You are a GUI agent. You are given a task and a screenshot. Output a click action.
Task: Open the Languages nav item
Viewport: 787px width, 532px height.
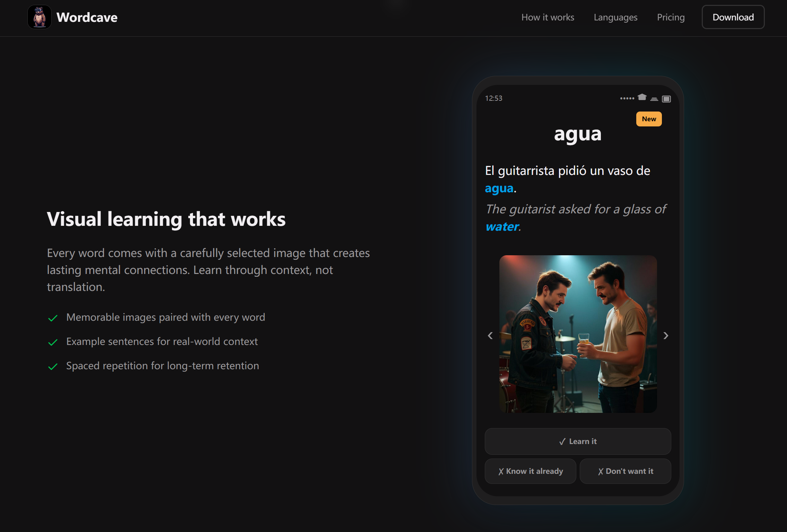(615, 17)
